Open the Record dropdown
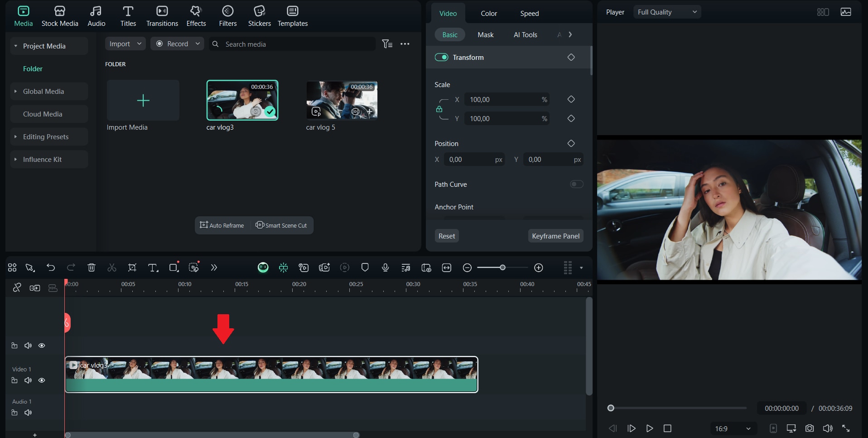This screenshot has width=868, height=438. [177, 44]
